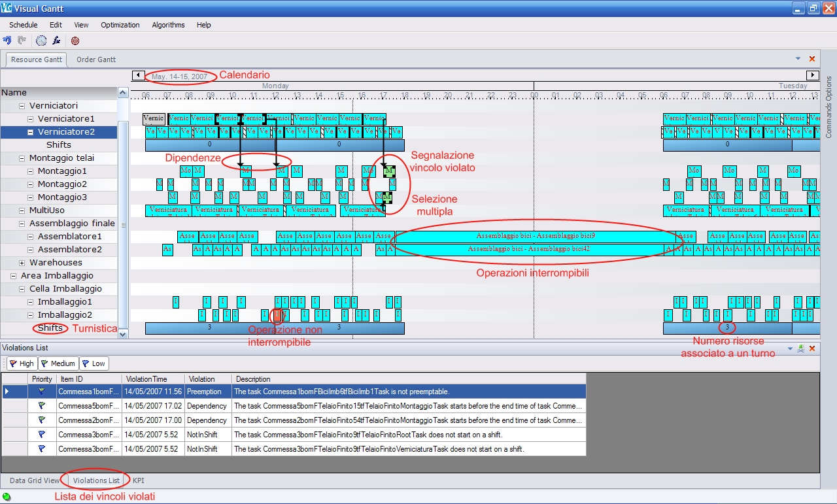Select the Assemblaggio bici42 task bar
This screenshot has height=504, width=837.
click(x=529, y=249)
